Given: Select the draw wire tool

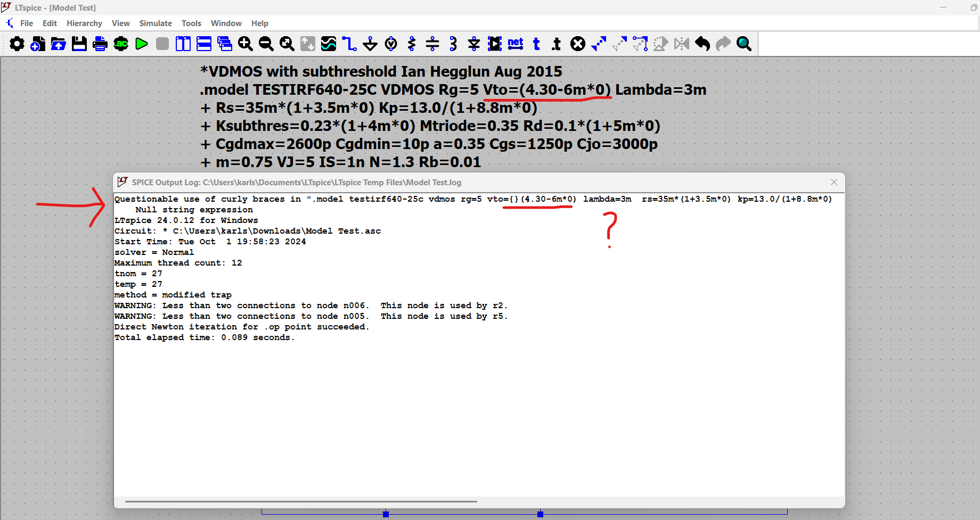Looking at the screenshot, I should (x=349, y=44).
